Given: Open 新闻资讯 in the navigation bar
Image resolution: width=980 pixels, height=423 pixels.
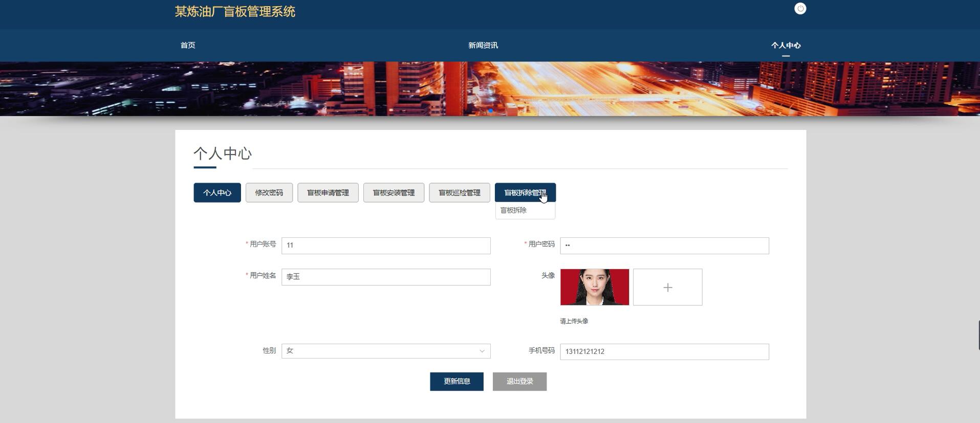Looking at the screenshot, I should click(483, 45).
